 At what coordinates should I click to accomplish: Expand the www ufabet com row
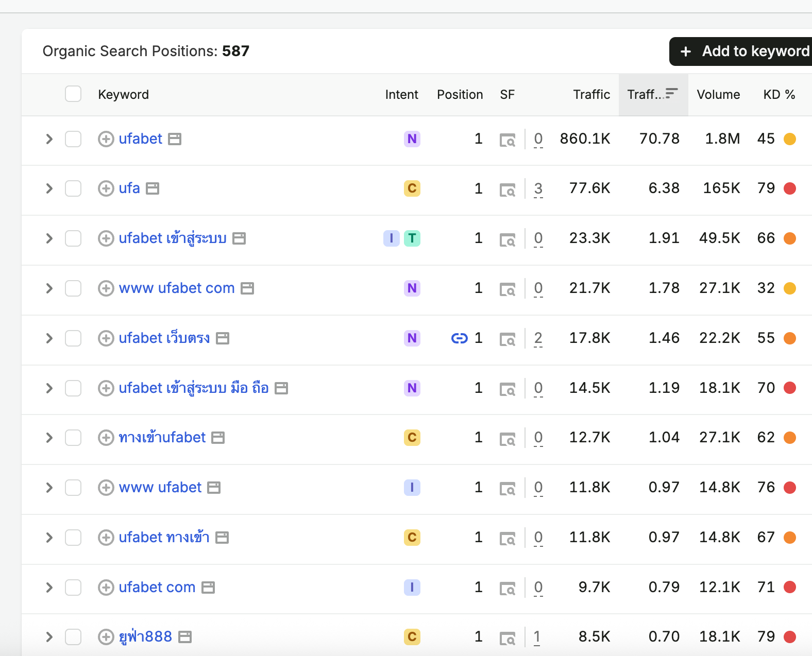(49, 288)
